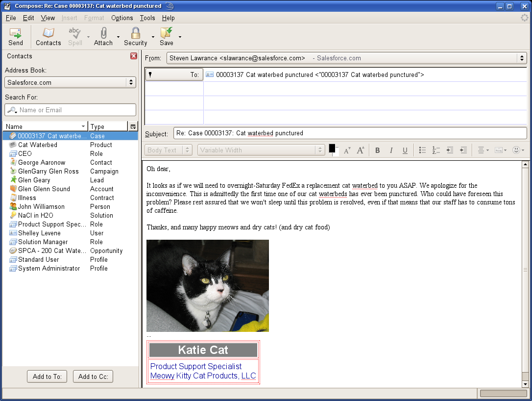
Task: Click the message body scrollbar up arrow
Action: [x=525, y=165]
